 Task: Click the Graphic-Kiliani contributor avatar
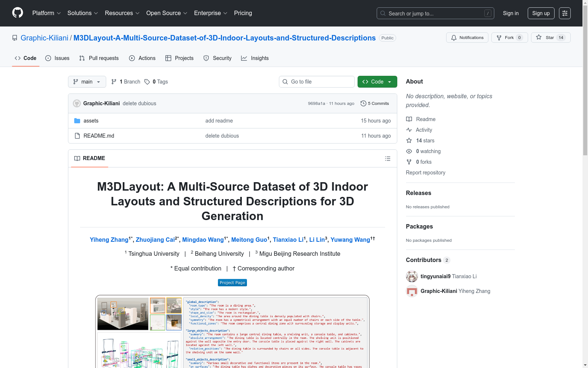(x=412, y=291)
